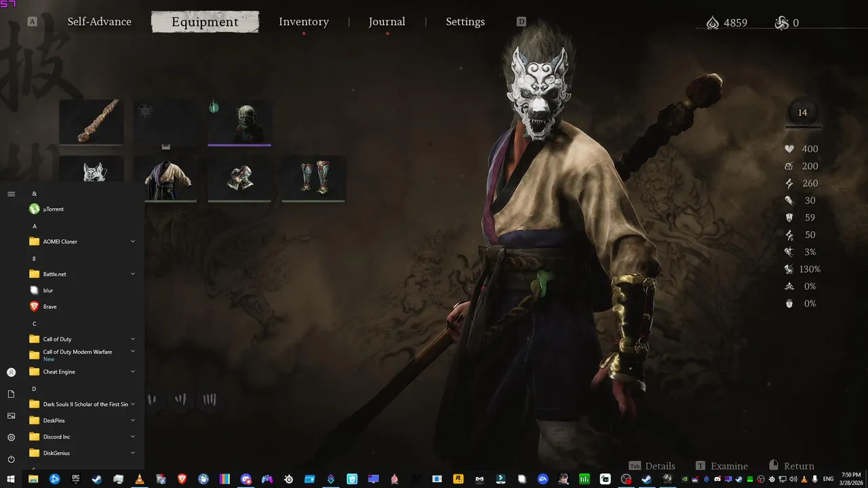This screenshot has width=868, height=488.
Task: Click the Return button
Action: pos(791,466)
